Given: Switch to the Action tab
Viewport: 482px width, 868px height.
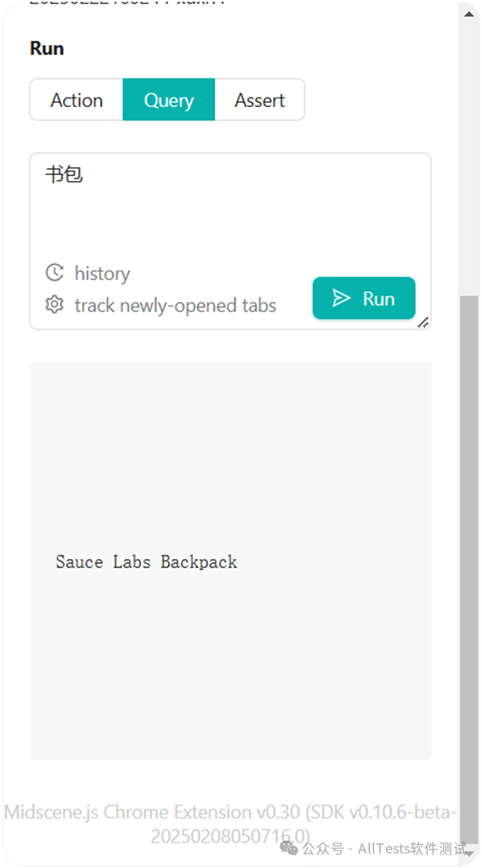Looking at the screenshot, I should pos(76,99).
